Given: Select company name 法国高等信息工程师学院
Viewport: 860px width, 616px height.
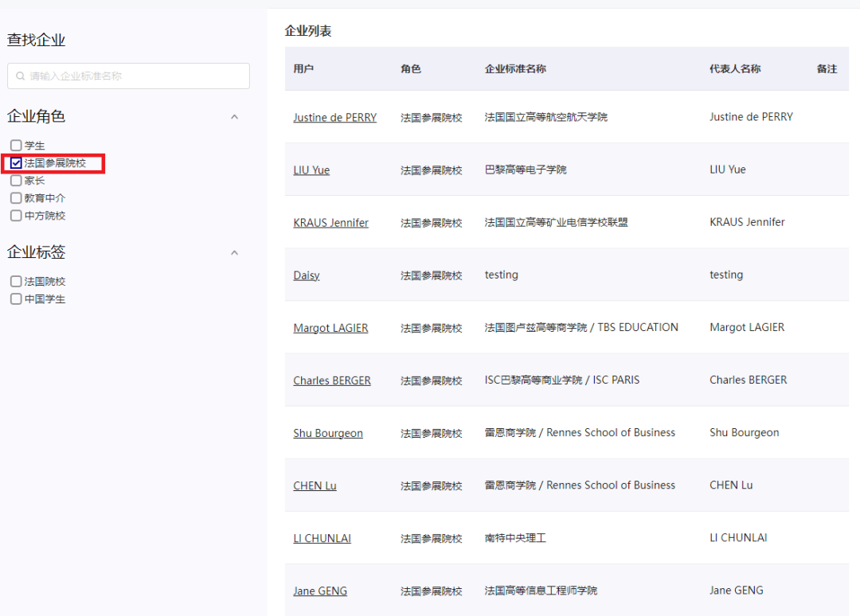Looking at the screenshot, I should (x=541, y=591).
